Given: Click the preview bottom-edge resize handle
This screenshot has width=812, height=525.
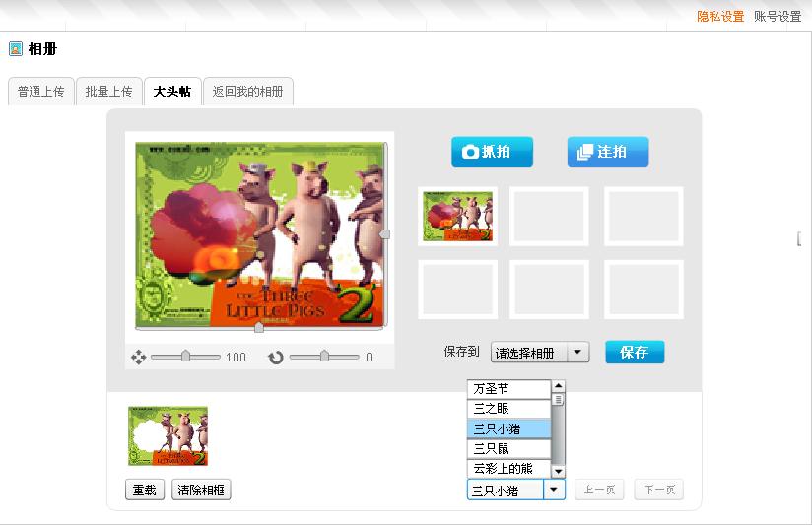Looking at the screenshot, I should pos(259,327).
